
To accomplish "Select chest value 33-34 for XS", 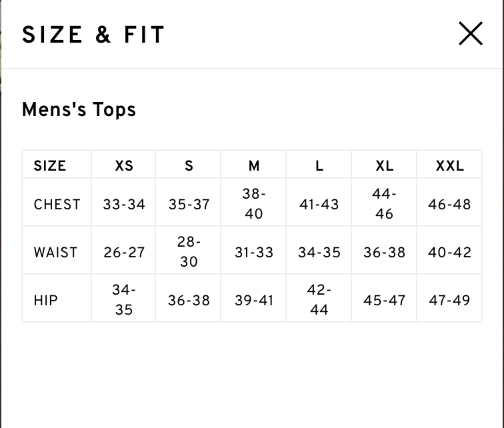I will 124,205.
